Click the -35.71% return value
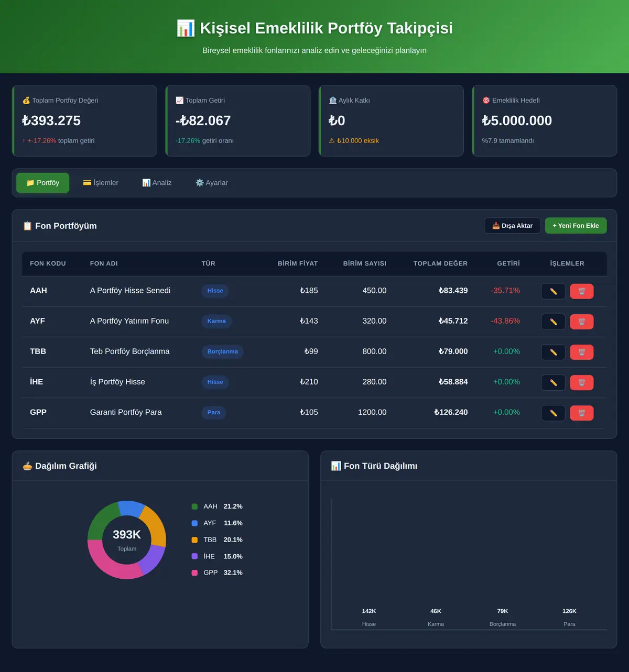629x672 pixels. 505,291
